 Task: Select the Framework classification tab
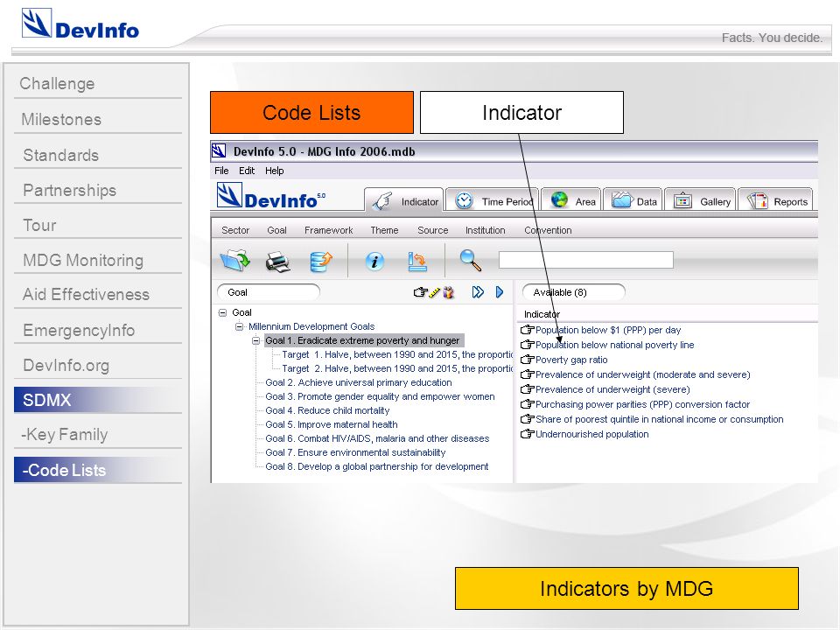328,230
